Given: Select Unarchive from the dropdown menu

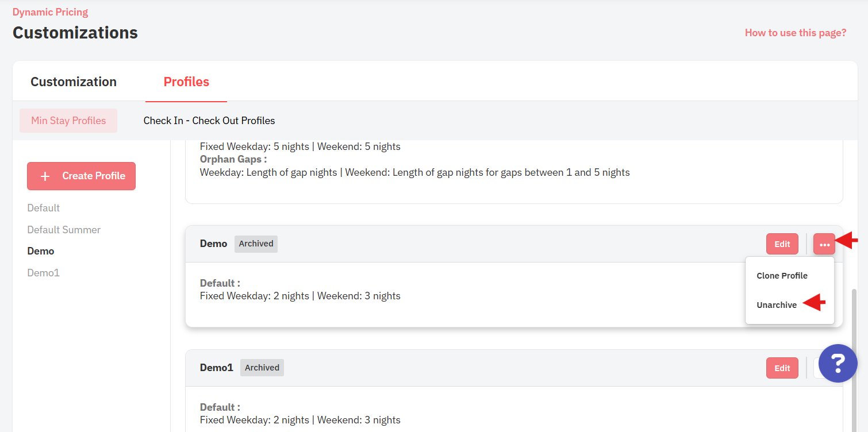Looking at the screenshot, I should point(777,305).
